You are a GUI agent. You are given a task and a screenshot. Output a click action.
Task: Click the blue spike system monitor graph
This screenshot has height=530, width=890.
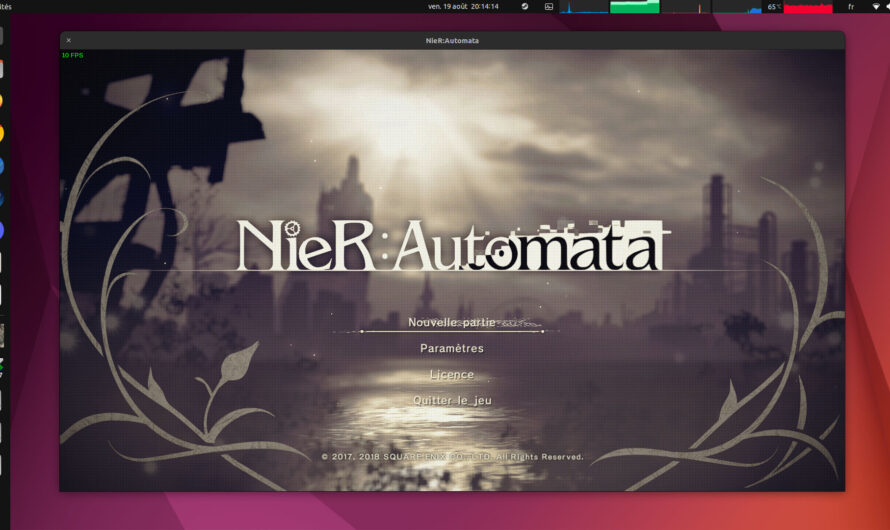click(584, 7)
